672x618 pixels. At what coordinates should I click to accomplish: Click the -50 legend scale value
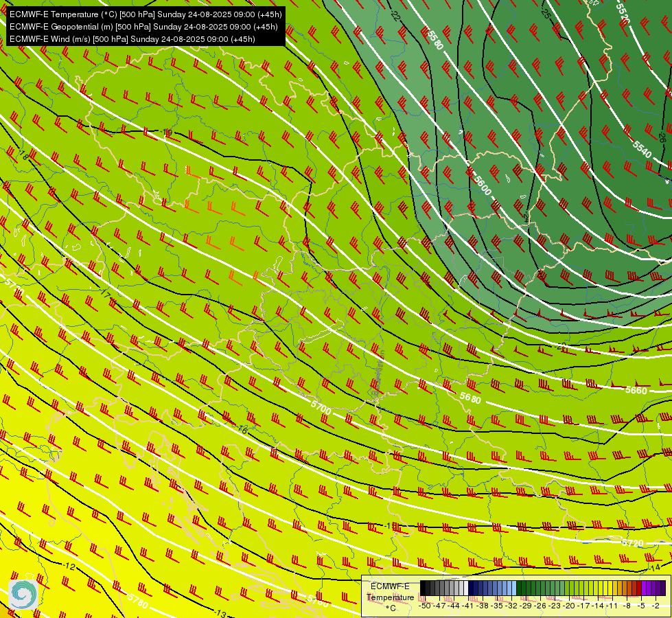424,606
